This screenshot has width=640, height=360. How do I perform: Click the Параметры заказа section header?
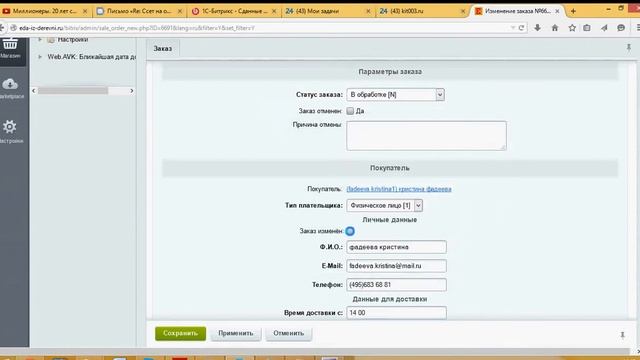(390, 71)
